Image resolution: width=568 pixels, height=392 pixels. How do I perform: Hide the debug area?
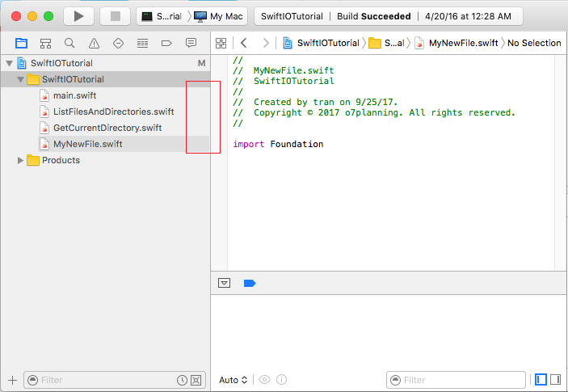click(x=225, y=283)
